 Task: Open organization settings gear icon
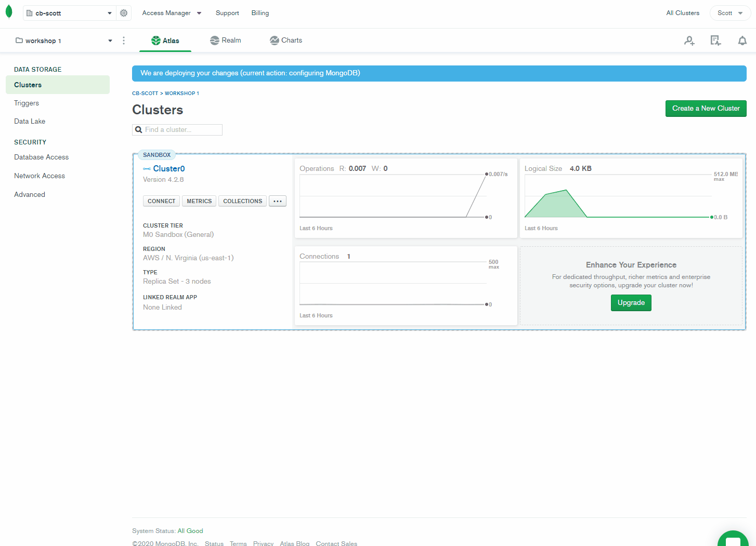click(x=124, y=13)
